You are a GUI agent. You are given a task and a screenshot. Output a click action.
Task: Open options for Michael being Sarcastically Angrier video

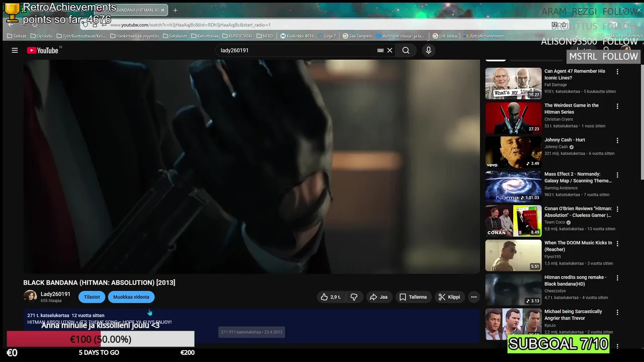617,312
